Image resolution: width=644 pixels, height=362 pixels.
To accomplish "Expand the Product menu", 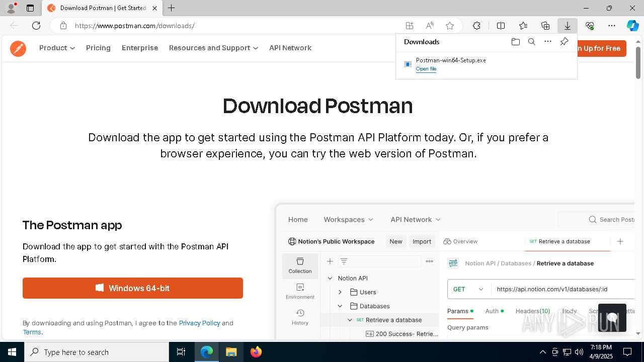I will coord(57,48).
